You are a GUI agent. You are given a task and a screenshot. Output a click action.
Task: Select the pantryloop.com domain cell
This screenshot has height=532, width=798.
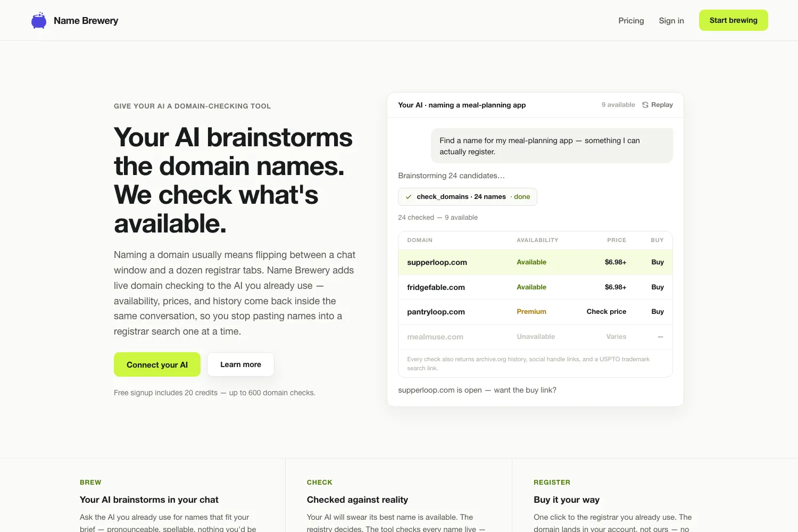tap(436, 312)
